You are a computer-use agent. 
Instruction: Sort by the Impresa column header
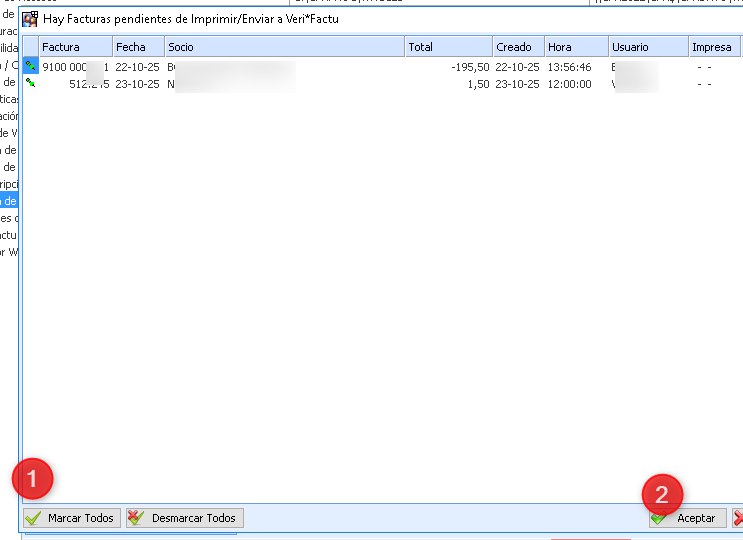point(713,47)
